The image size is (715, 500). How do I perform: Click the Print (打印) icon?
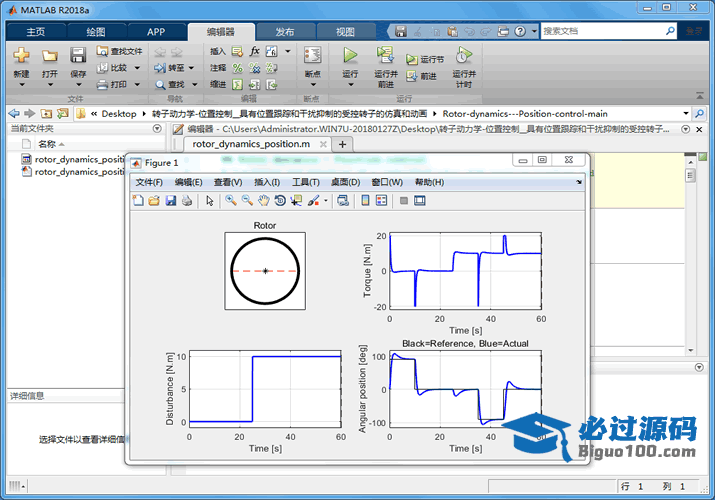pos(102,84)
